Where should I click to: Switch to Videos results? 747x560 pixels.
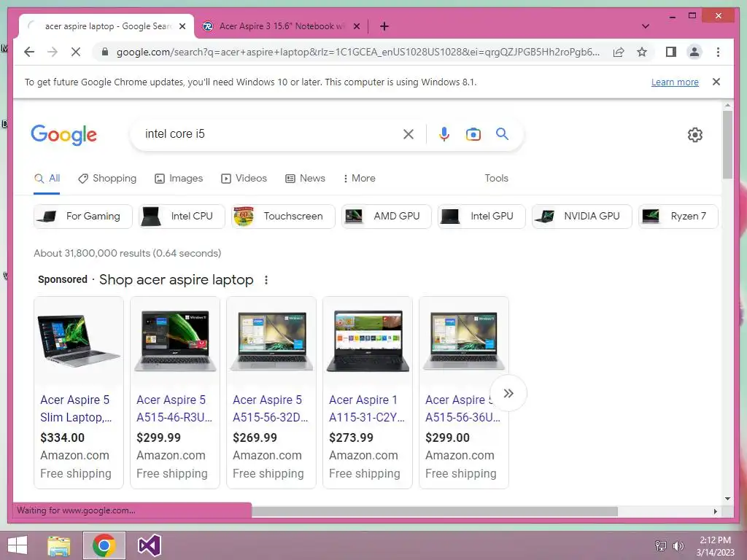point(244,178)
